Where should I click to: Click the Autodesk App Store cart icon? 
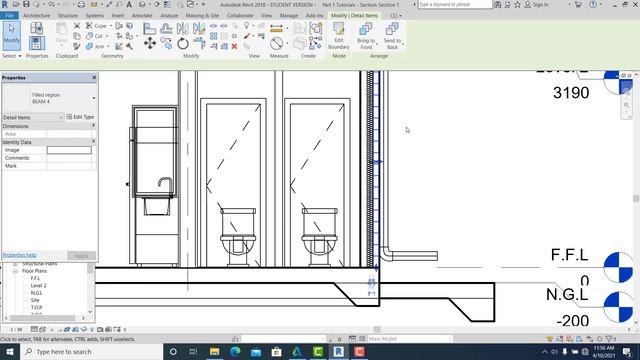pos(578,4)
